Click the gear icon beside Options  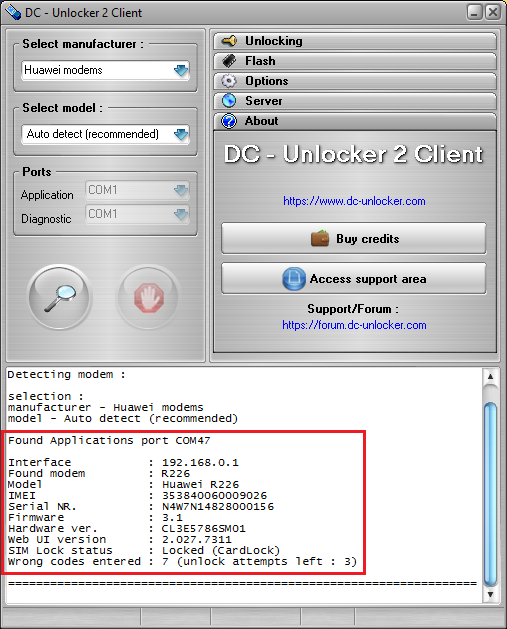point(229,81)
